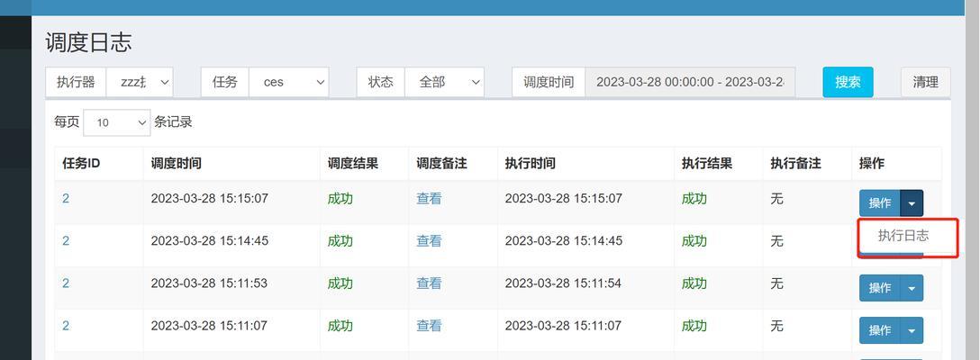This screenshot has width=980, height=360.
Task: Click the 调度时间 date range field
Action: point(690,82)
